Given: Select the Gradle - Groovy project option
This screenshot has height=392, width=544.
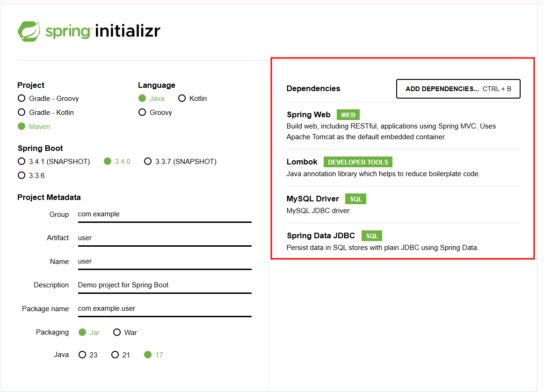Looking at the screenshot, I should 48,99.
